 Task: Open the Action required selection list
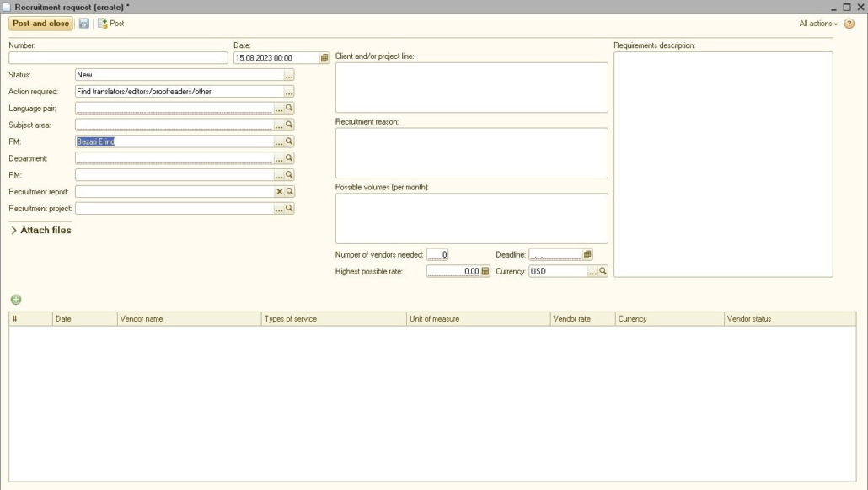coord(289,92)
